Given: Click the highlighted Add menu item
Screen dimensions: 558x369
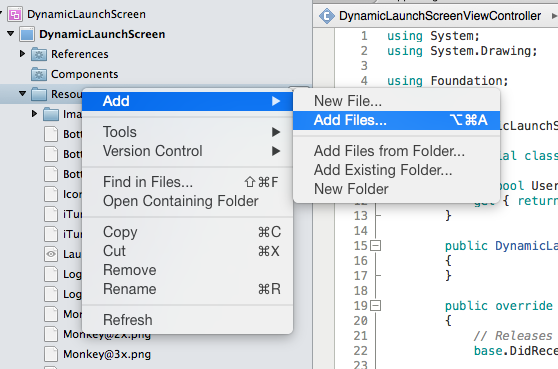Looking at the screenshot, I should pyautogui.click(x=188, y=101).
